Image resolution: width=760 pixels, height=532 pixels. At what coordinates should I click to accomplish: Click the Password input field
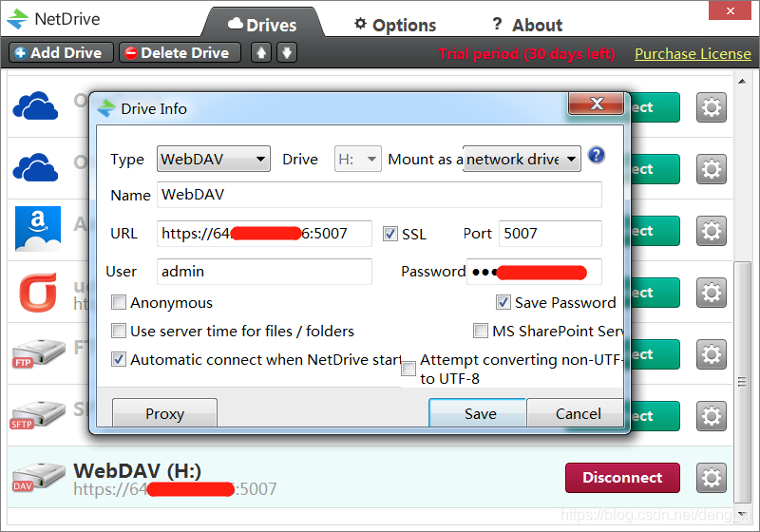pos(534,272)
